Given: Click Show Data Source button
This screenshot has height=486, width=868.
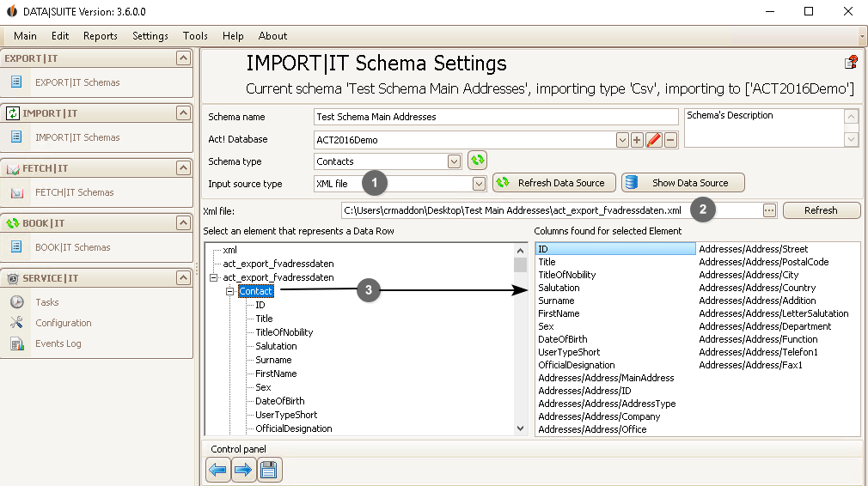Looking at the screenshot, I should click(x=682, y=183).
